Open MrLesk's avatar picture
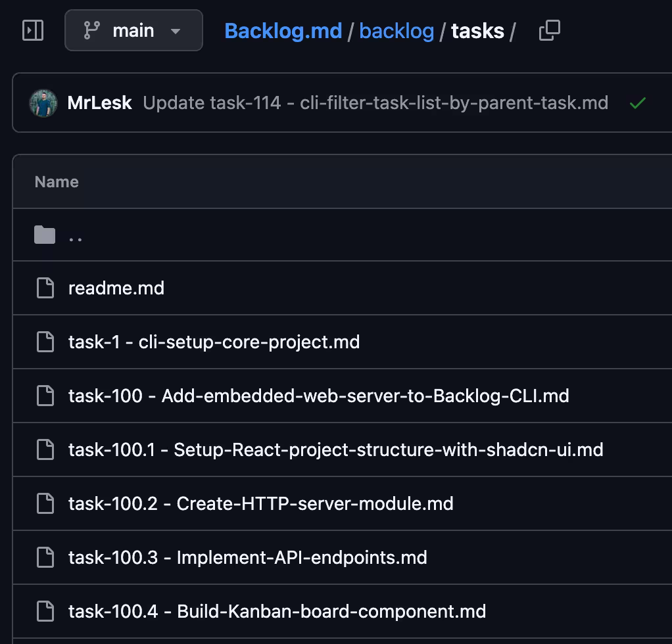672x644 pixels. [43, 103]
